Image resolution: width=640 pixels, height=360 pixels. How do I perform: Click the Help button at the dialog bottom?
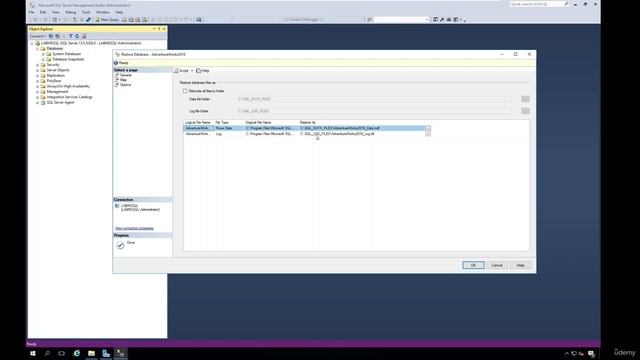[x=520, y=265]
